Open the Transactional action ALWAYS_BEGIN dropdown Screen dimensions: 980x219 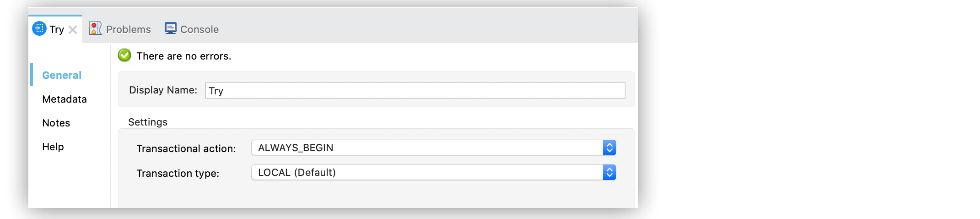coord(426,148)
